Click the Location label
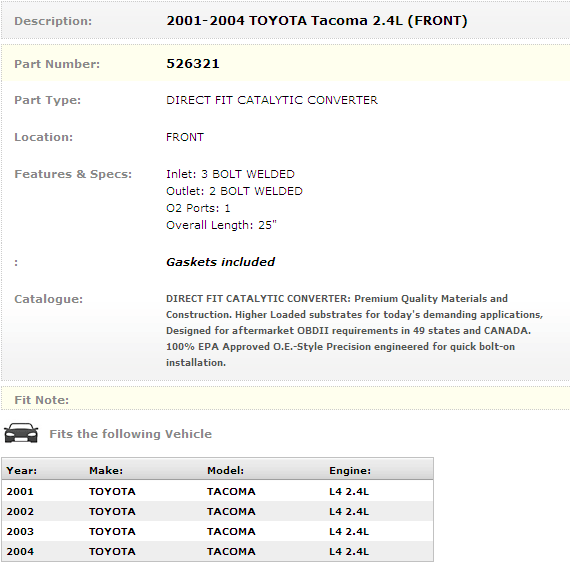 point(44,137)
